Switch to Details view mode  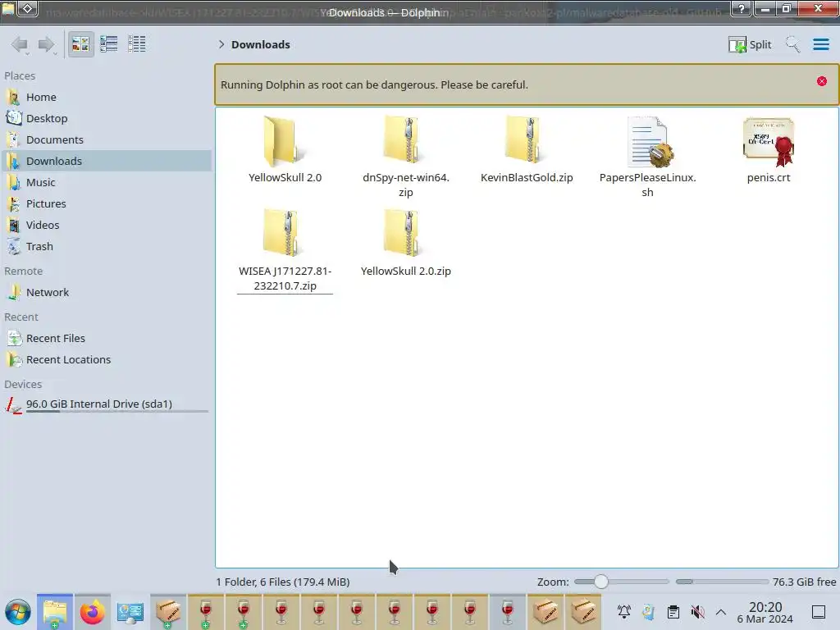pos(137,44)
